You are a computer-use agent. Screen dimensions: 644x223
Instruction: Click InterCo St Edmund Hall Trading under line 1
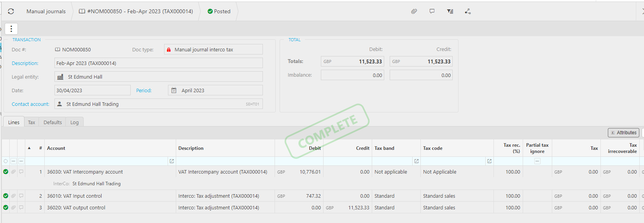click(x=87, y=184)
